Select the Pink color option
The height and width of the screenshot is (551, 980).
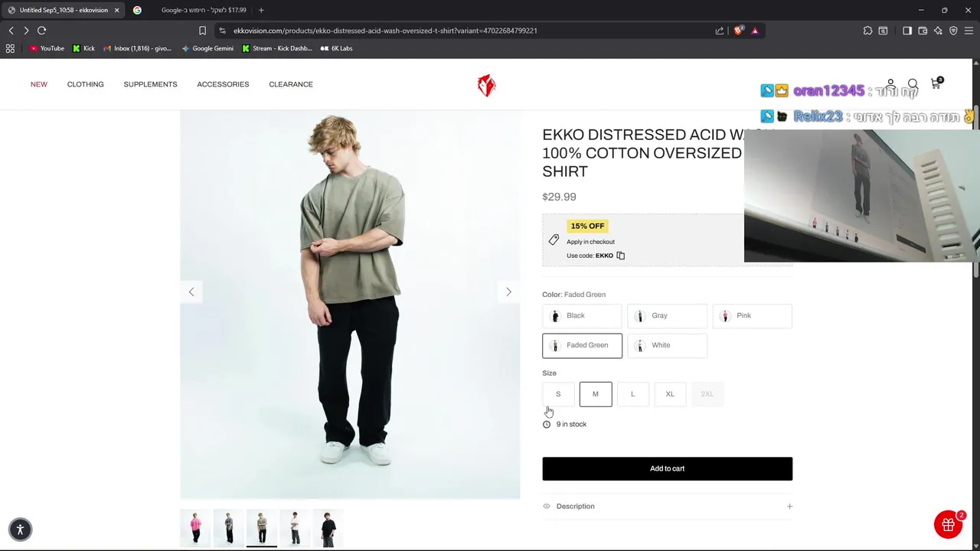(x=752, y=315)
